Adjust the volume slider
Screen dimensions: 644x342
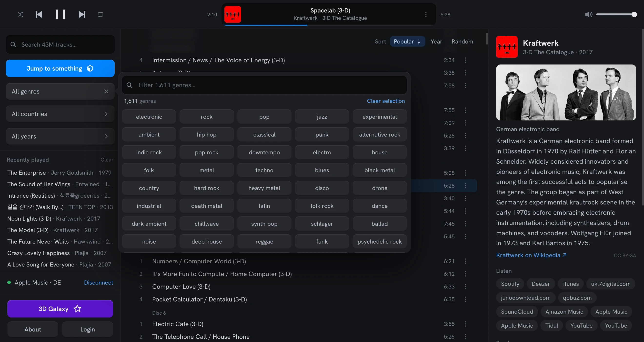pyautogui.click(x=616, y=14)
